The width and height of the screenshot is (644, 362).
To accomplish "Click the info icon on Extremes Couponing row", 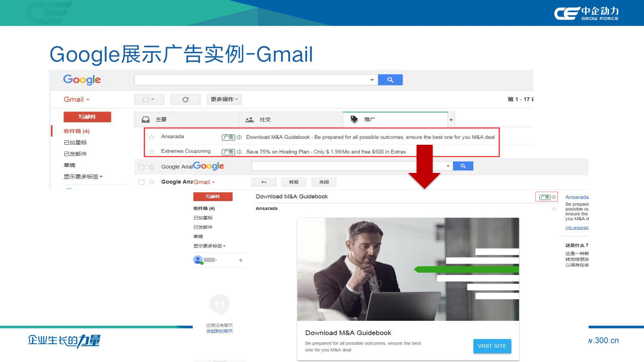I will 239,152.
